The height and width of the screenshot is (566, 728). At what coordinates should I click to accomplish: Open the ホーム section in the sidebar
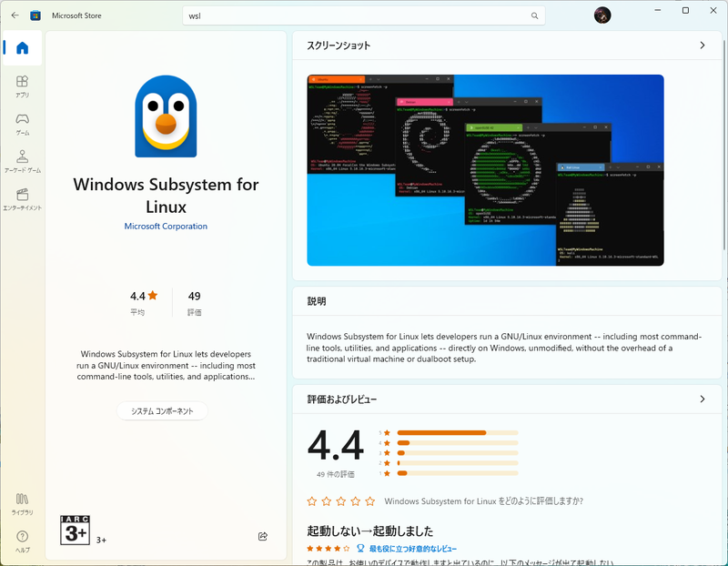23,48
